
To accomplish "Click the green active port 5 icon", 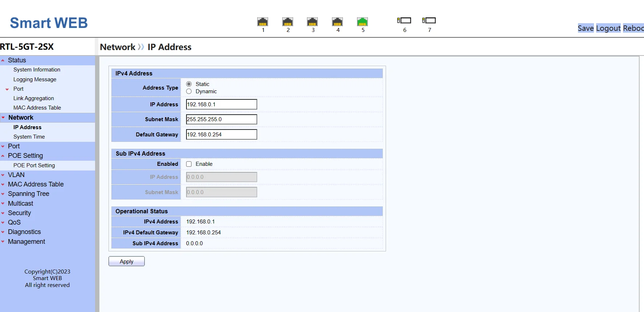I will coord(362,22).
